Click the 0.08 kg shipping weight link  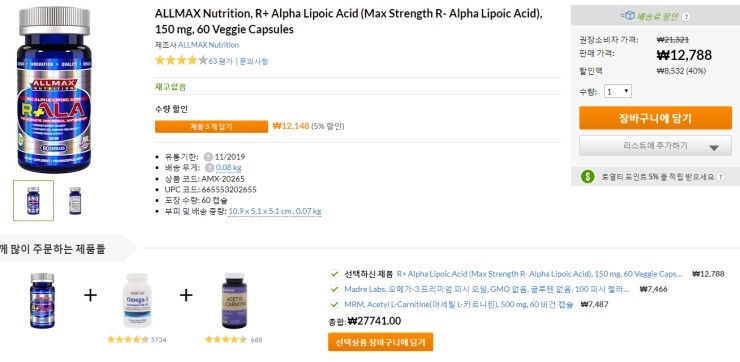pos(228,168)
